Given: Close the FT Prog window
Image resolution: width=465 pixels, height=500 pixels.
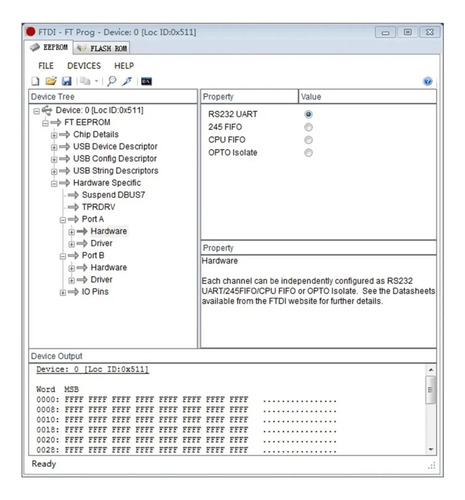Looking at the screenshot, I should [x=430, y=32].
